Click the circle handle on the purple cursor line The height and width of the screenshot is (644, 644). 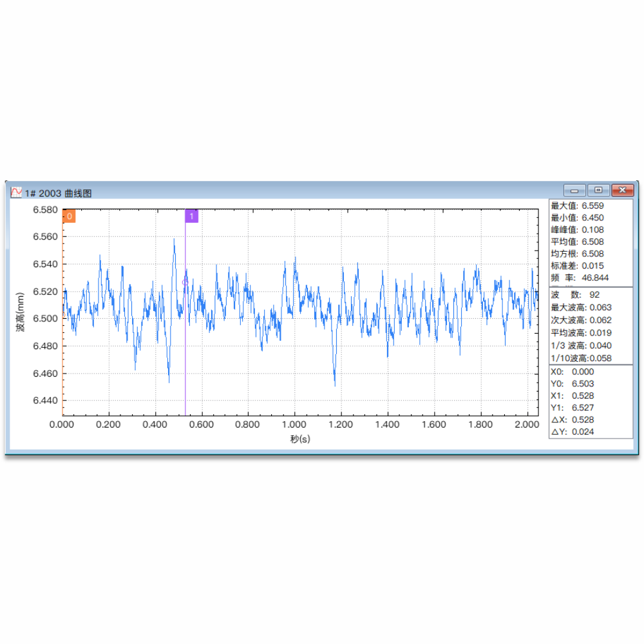tap(185, 281)
